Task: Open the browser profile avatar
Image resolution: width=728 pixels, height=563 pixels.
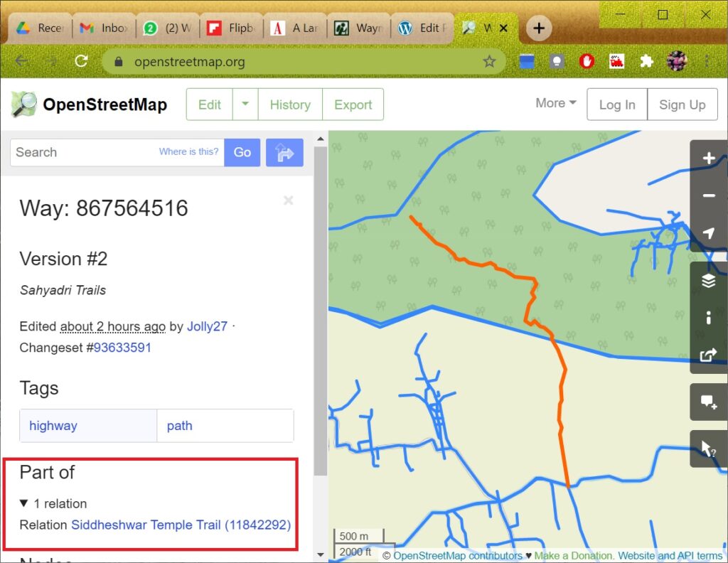Action: (677, 61)
